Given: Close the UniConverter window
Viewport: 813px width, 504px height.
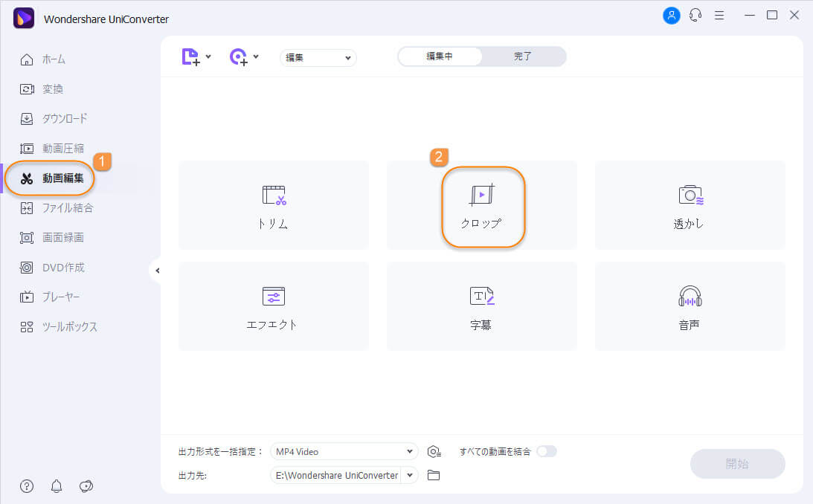Looking at the screenshot, I should point(794,15).
